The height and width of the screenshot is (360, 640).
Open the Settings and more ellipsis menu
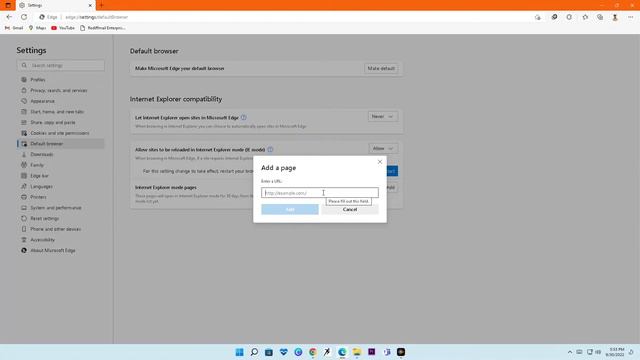click(x=631, y=17)
